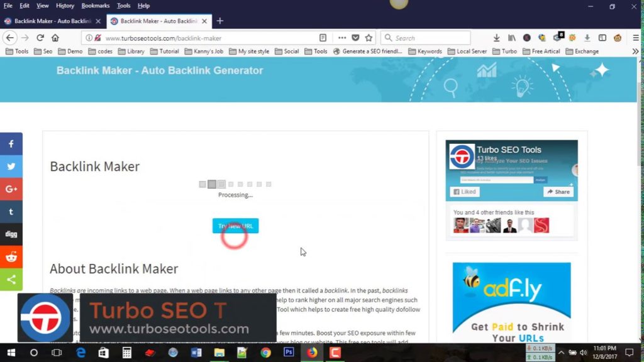The width and height of the screenshot is (644, 362).
Task: Share page on Tumblr sidebar icon
Action: (11, 212)
